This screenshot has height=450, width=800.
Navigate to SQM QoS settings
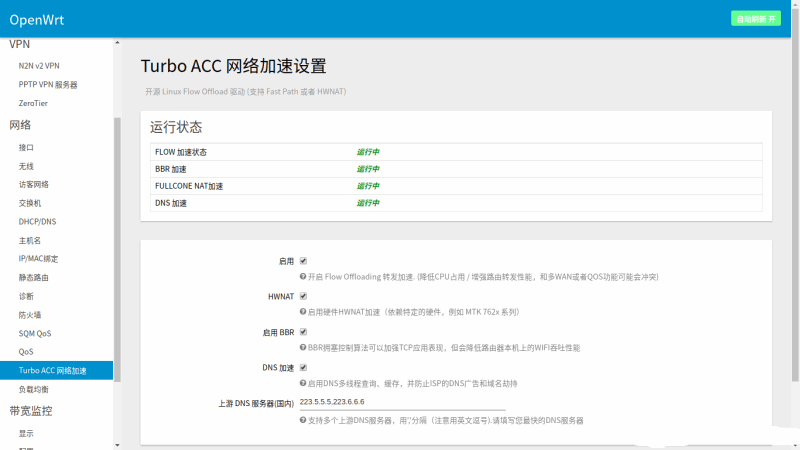point(35,333)
